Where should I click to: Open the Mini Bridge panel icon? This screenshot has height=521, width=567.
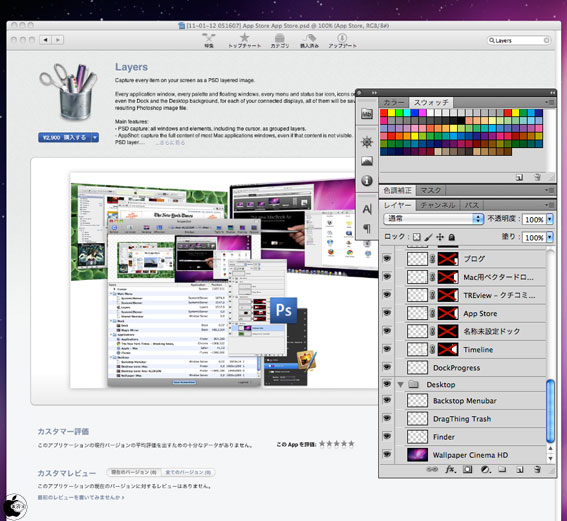[367, 114]
